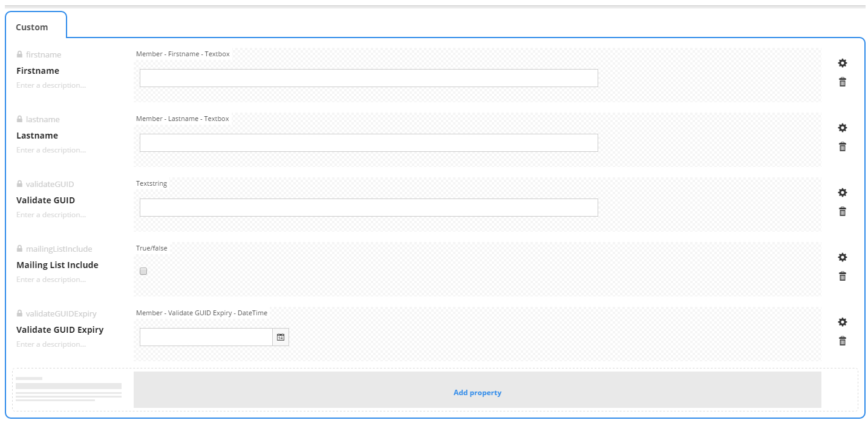
Task: Click 'Member - Firstname - Textbox' editor label
Action: 183,54
